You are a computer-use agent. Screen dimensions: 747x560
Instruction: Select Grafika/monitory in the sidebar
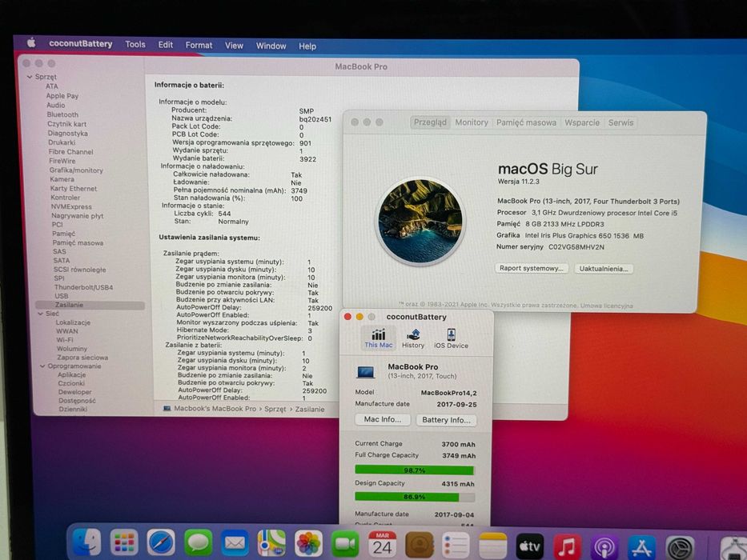point(76,170)
